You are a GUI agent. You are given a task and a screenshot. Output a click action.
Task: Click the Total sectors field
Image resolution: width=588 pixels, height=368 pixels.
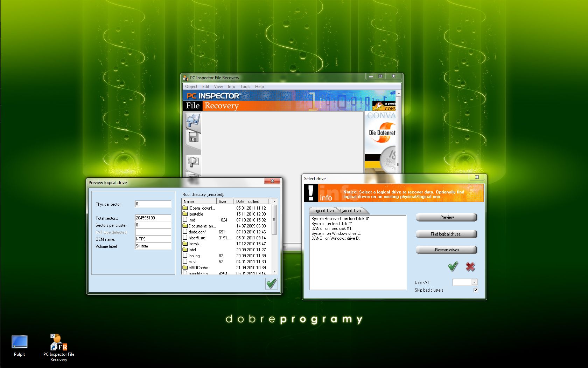pos(153,218)
